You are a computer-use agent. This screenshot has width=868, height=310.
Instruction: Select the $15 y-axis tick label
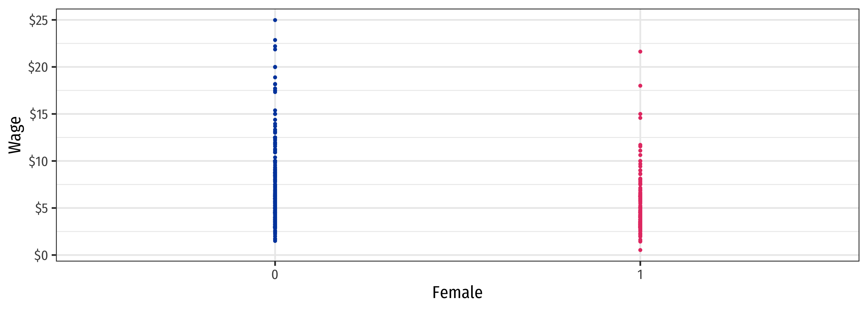click(x=38, y=115)
